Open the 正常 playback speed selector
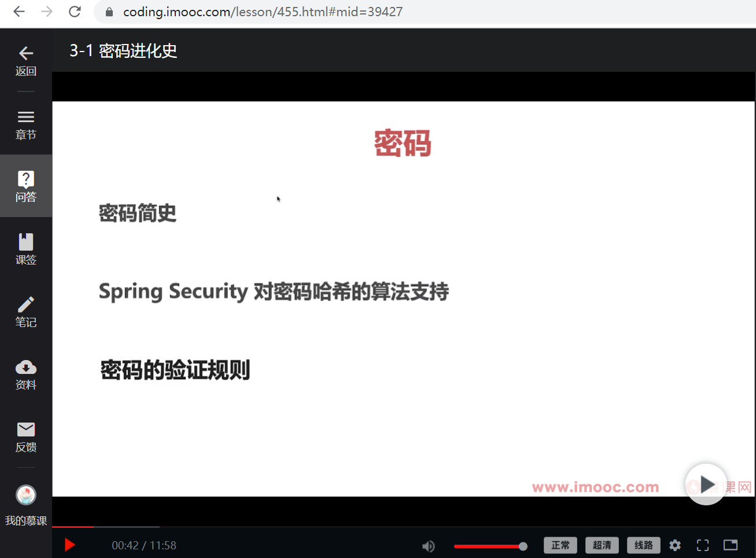This screenshot has width=756, height=558. click(x=560, y=545)
